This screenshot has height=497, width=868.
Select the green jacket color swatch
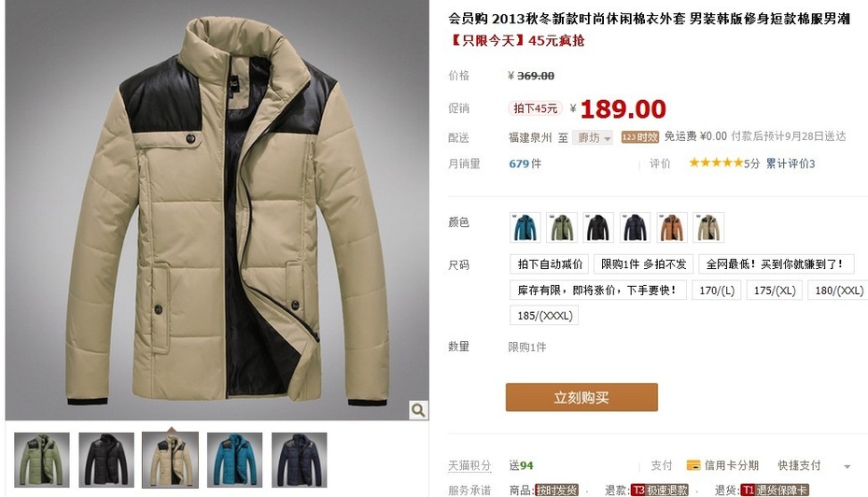pyautogui.click(x=562, y=227)
